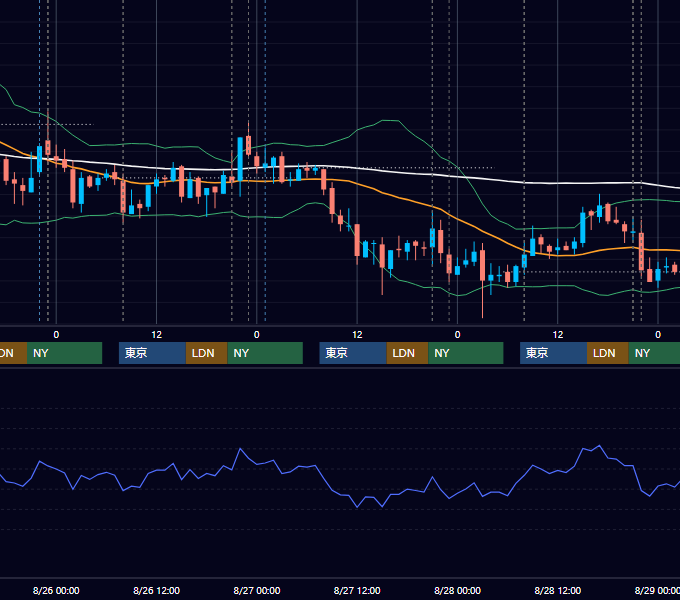Select the NY session block starting 8/27 evening
This screenshot has width=680, height=600.
point(466,353)
